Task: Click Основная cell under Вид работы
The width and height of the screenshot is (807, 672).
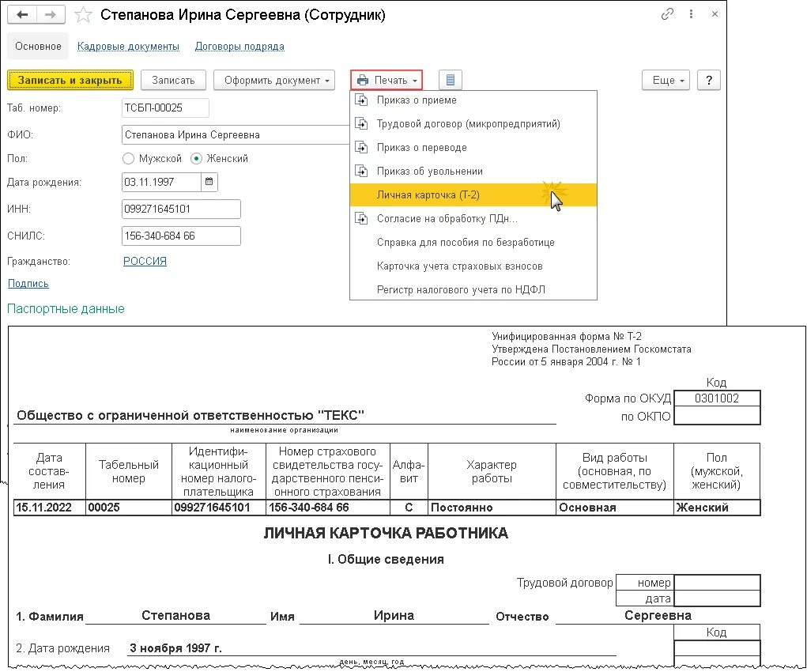Action: pos(615,508)
